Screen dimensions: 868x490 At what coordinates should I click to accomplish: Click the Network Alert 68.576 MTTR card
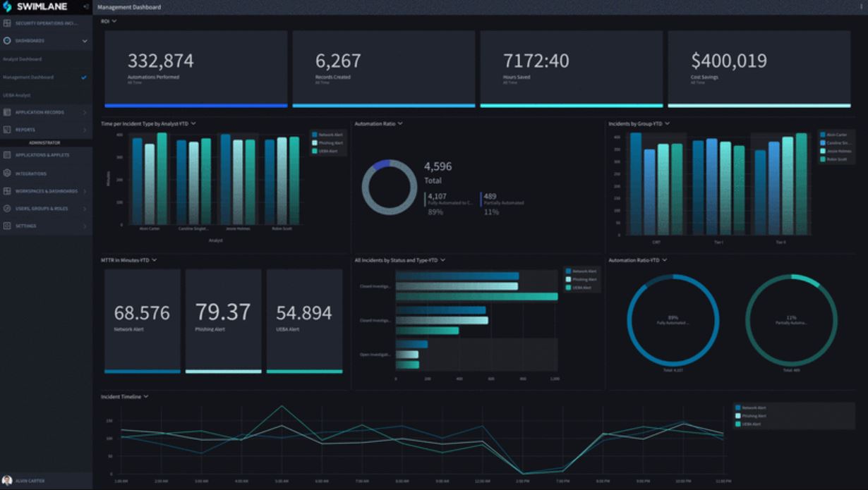click(143, 321)
